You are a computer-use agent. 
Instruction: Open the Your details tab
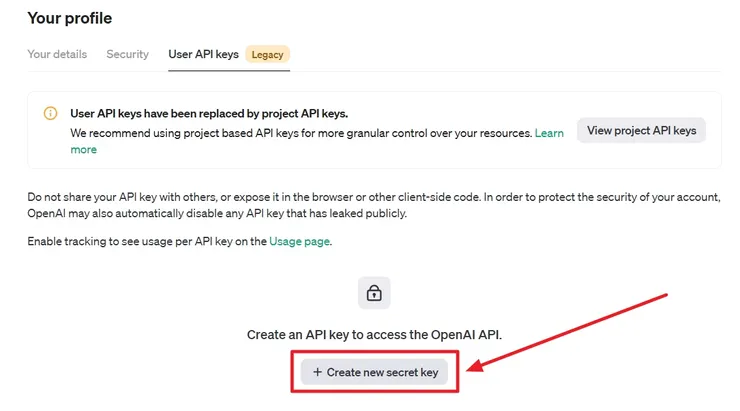click(57, 54)
